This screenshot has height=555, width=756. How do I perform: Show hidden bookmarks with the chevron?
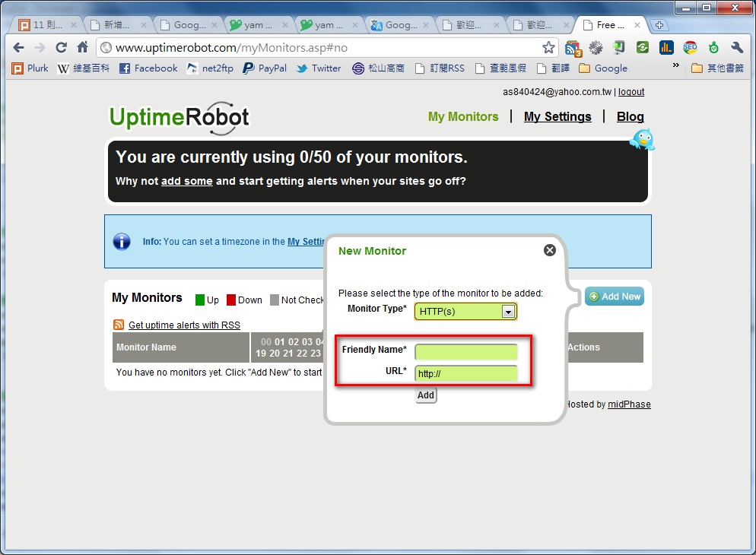point(676,65)
